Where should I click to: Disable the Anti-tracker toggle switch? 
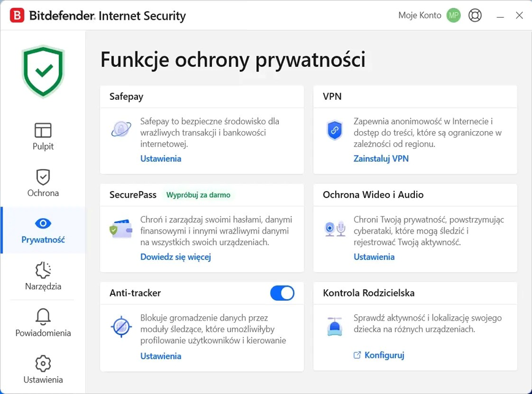point(282,293)
